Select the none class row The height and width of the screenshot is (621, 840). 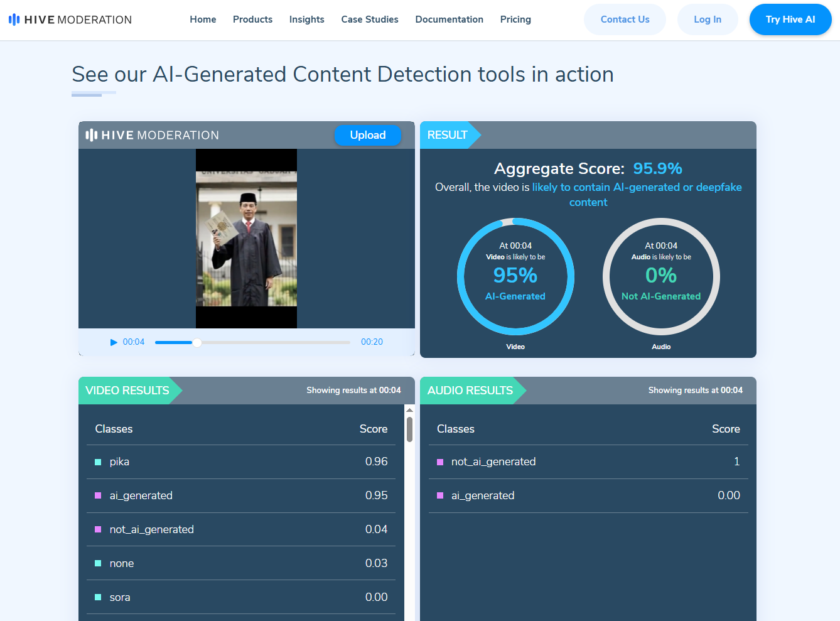[x=241, y=563]
